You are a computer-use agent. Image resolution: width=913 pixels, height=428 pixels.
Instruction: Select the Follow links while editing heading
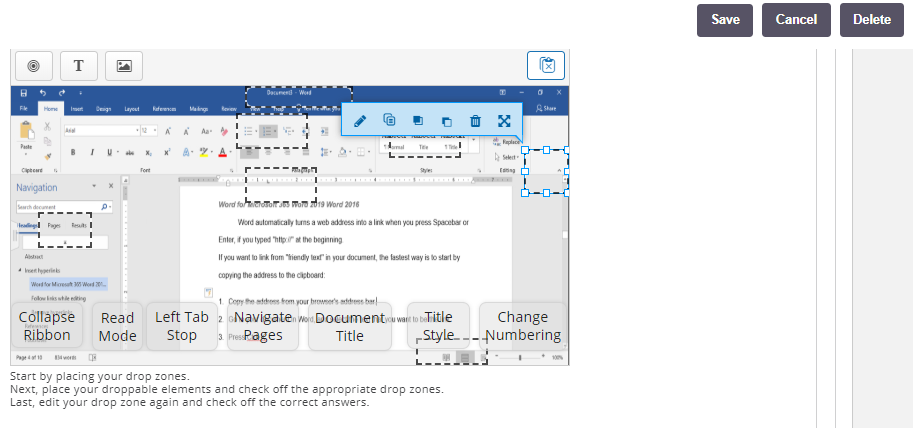(58, 299)
